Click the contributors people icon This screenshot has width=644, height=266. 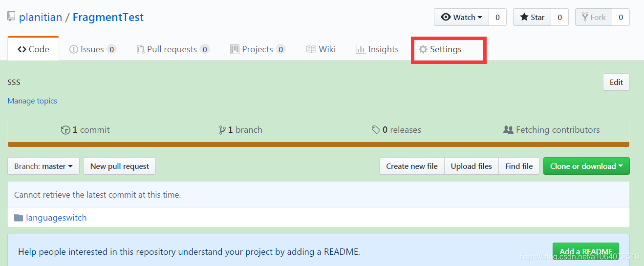click(x=508, y=130)
